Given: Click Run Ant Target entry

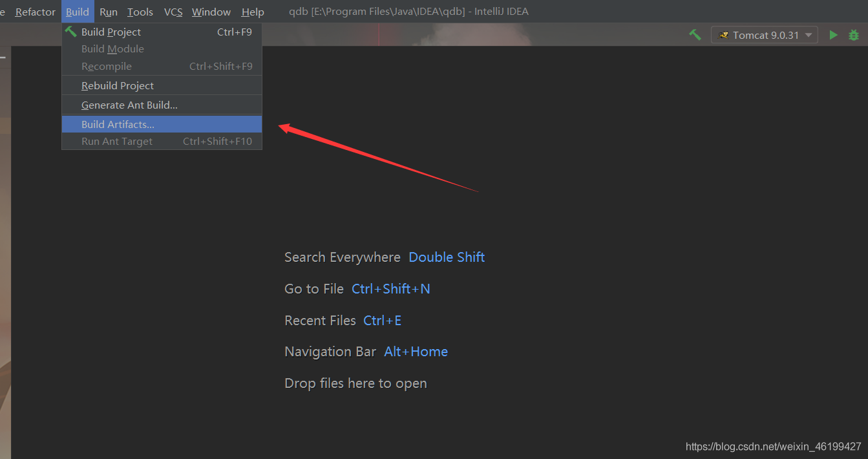Looking at the screenshot, I should pyautogui.click(x=162, y=141).
